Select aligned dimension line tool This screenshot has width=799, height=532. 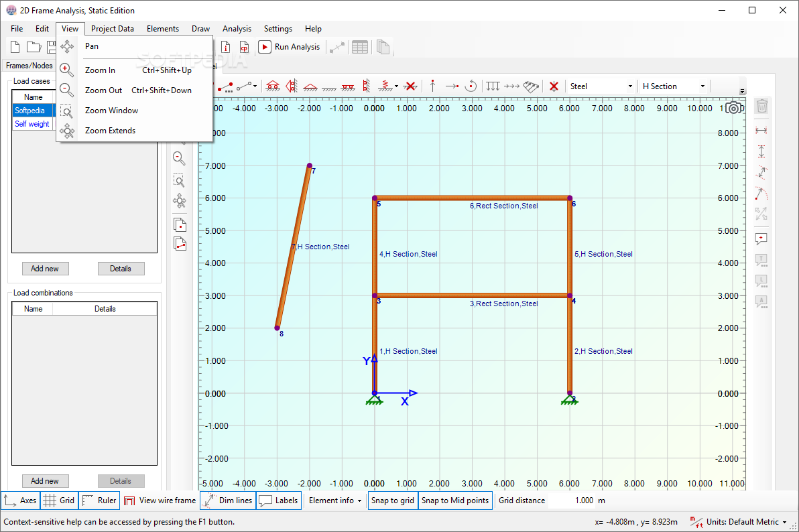click(x=761, y=172)
